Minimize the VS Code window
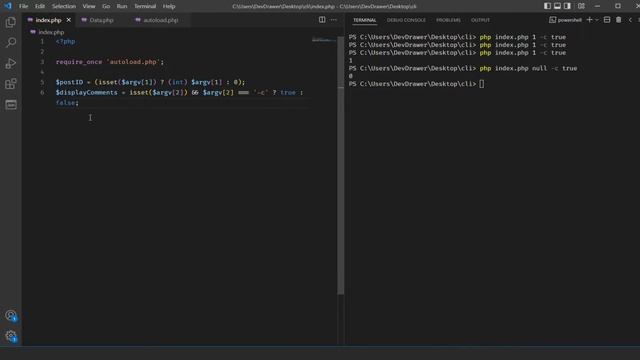This screenshot has height=360, width=640. pyautogui.click(x=598, y=6)
